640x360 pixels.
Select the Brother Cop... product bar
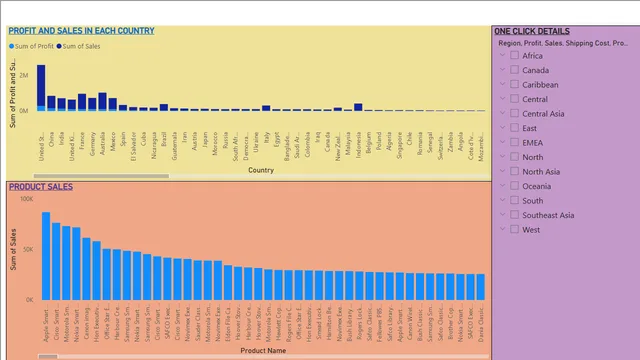[x=450, y=287]
